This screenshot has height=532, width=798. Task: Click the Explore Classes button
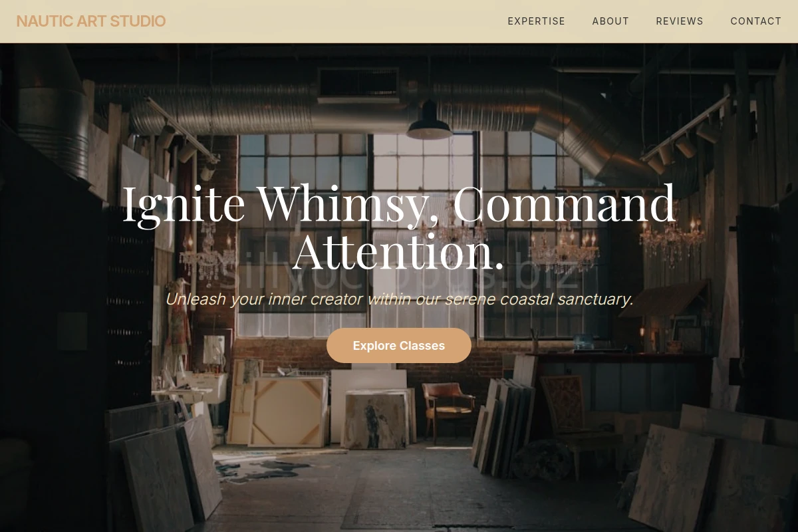pos(399,346)
